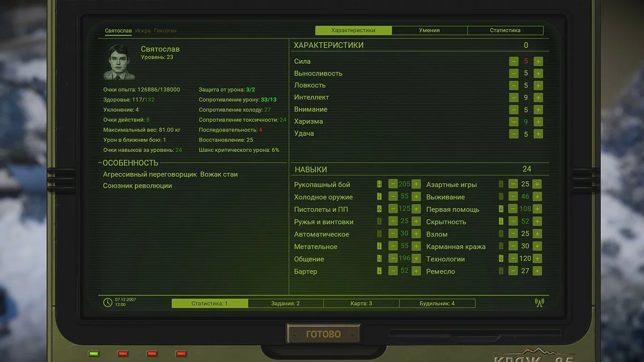Toggle tag marker for Холодное оружие
This screenshot has width=644, height=362.
coord(379,196)
